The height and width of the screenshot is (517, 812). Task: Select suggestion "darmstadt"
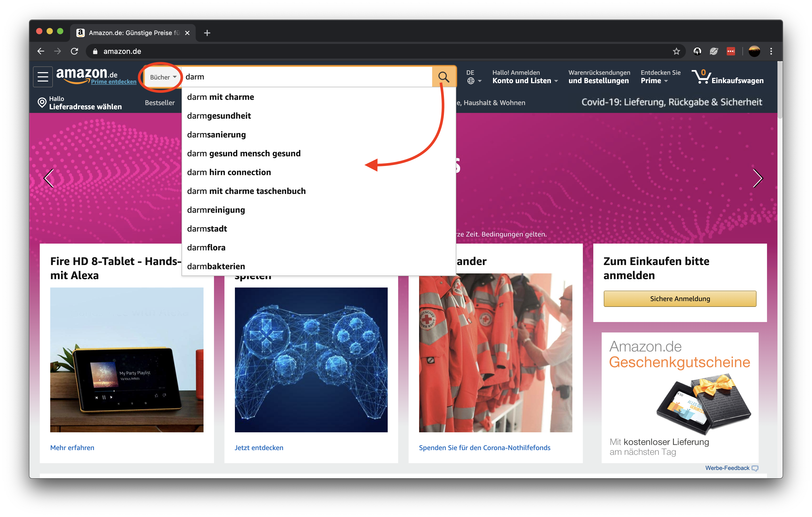click(319, 229)
